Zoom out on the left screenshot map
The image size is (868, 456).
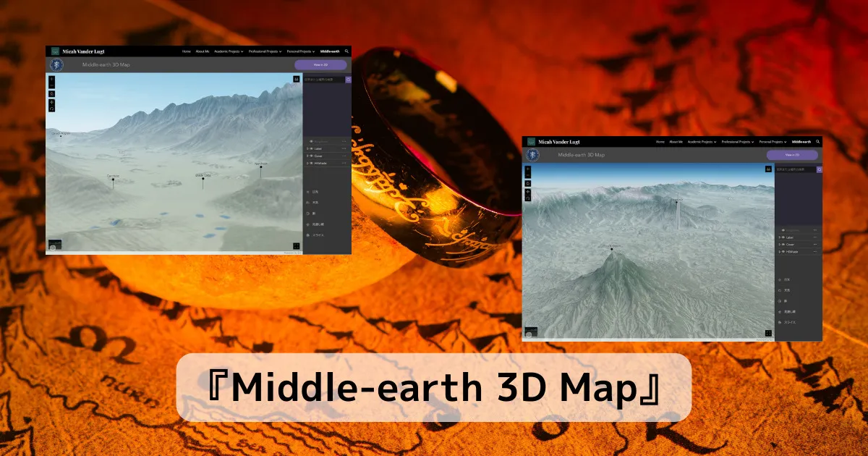click(x=52, y=85)
